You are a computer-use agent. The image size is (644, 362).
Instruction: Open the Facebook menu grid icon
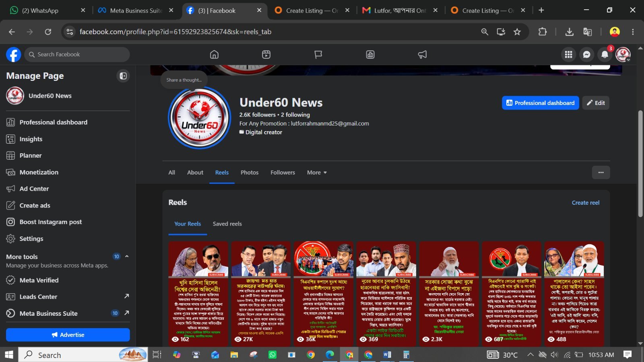(x=568, y=54)
